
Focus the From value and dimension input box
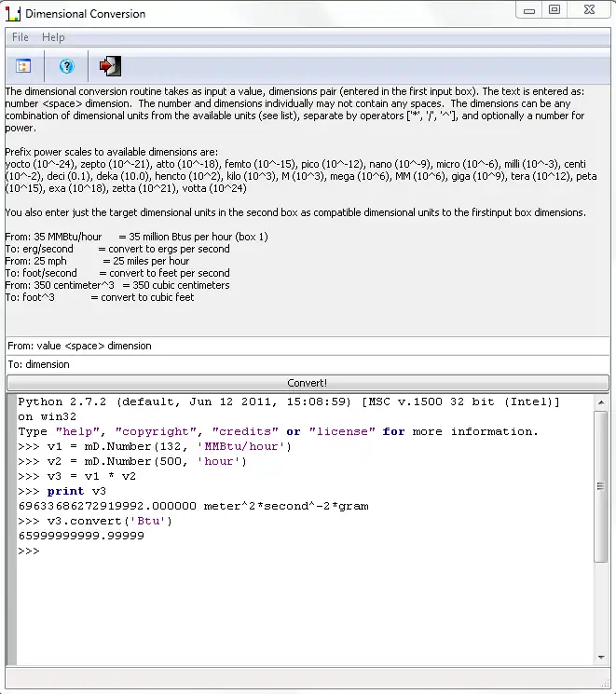click(308, 346)
